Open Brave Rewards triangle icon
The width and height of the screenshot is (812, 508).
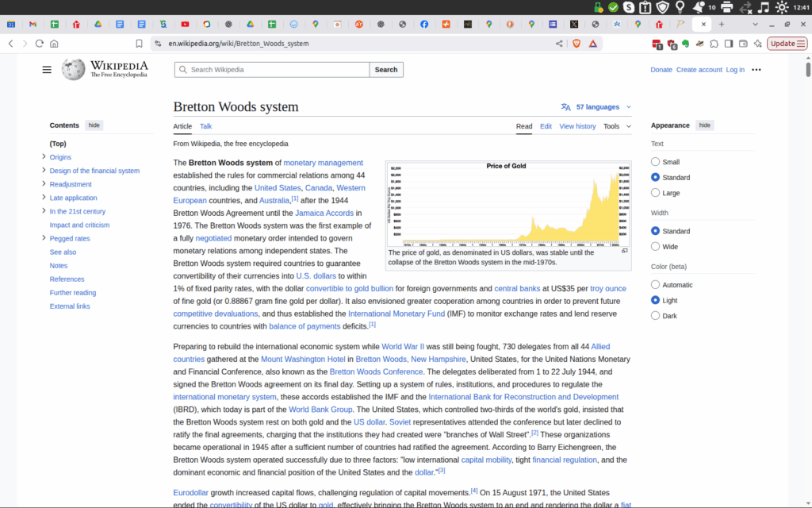click(x=593, y=44)
